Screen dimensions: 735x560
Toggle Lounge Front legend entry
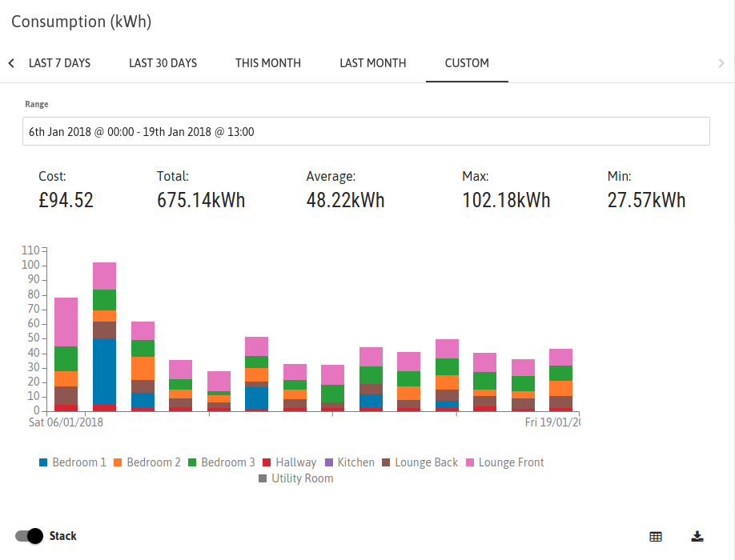tap(505, 462)
